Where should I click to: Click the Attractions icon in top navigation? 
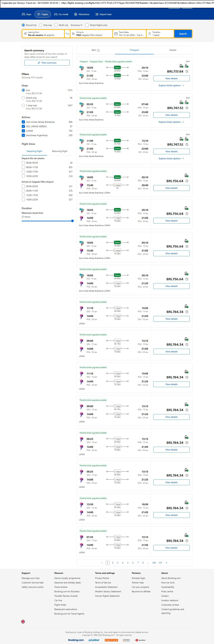tap(76, 14)
